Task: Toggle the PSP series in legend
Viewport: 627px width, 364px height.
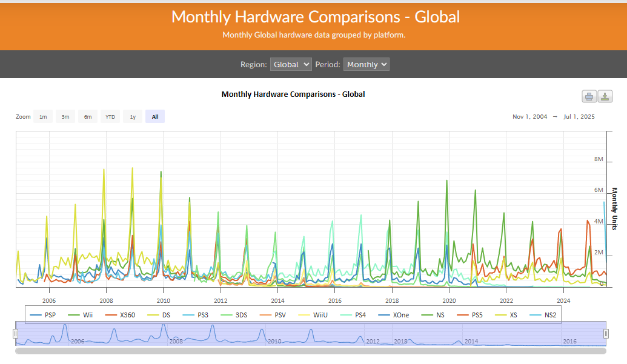Action: [x=43, y=315]
